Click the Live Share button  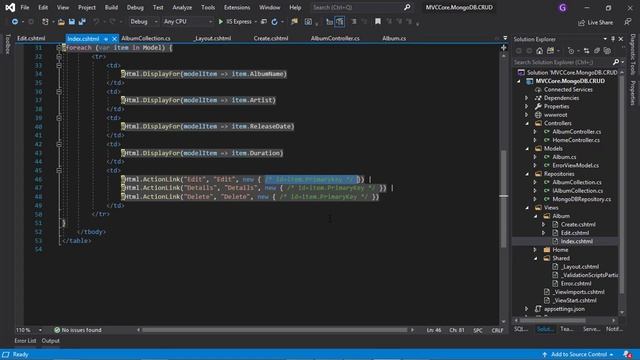pyautogui.click(x=596, y=22)
